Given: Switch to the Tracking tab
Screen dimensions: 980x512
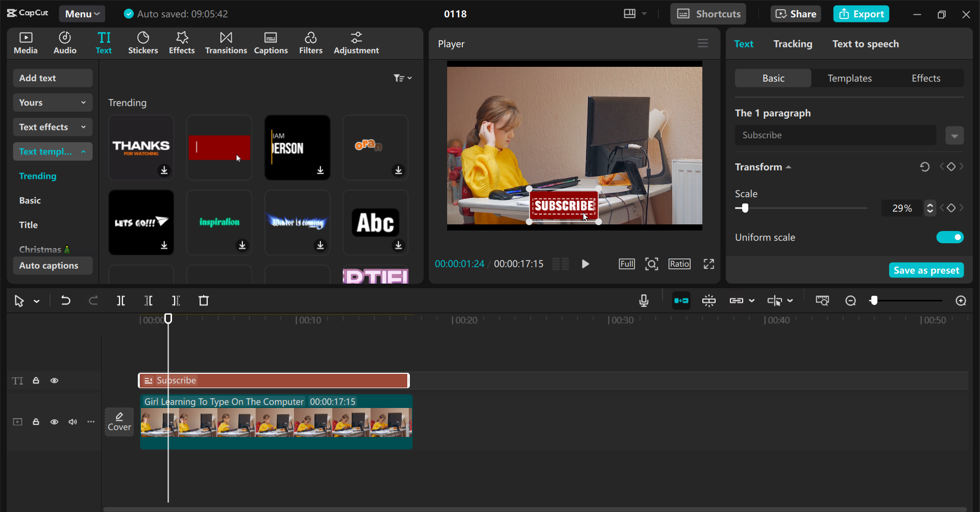Looking at the screenshot, I should 793,44.
